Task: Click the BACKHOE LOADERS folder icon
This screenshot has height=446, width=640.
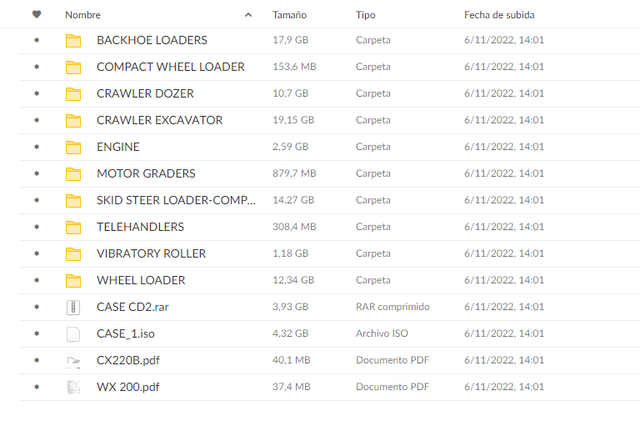Action: coord(73,40)
